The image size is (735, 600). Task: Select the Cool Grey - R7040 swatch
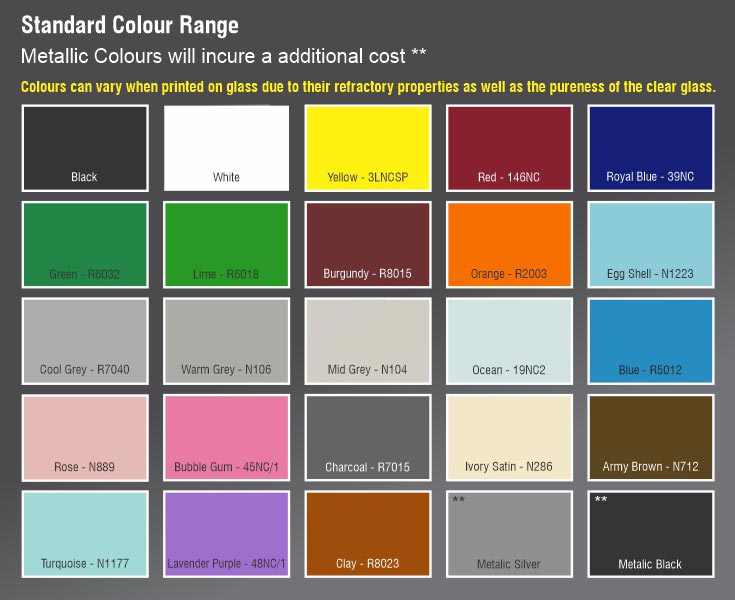[84, 340]
